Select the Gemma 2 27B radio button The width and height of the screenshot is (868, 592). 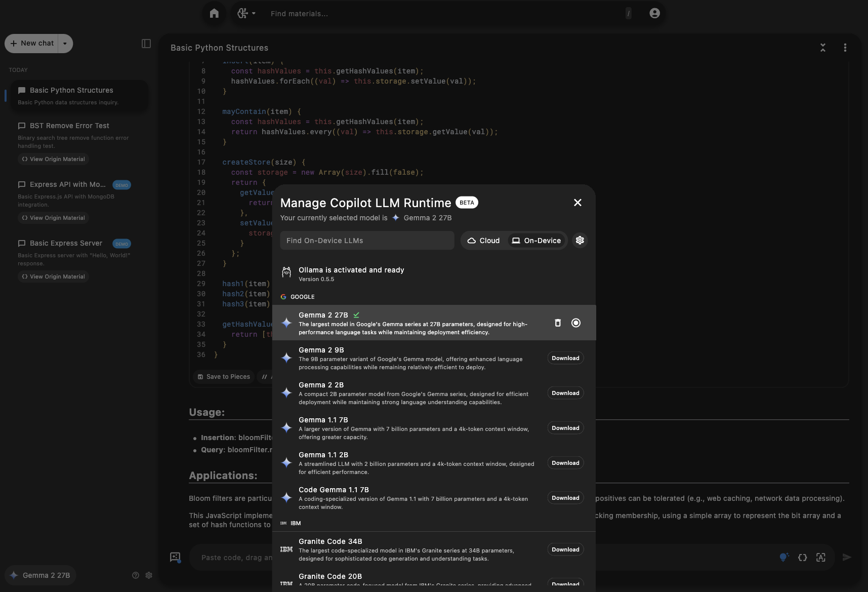[x=576, y=323]
